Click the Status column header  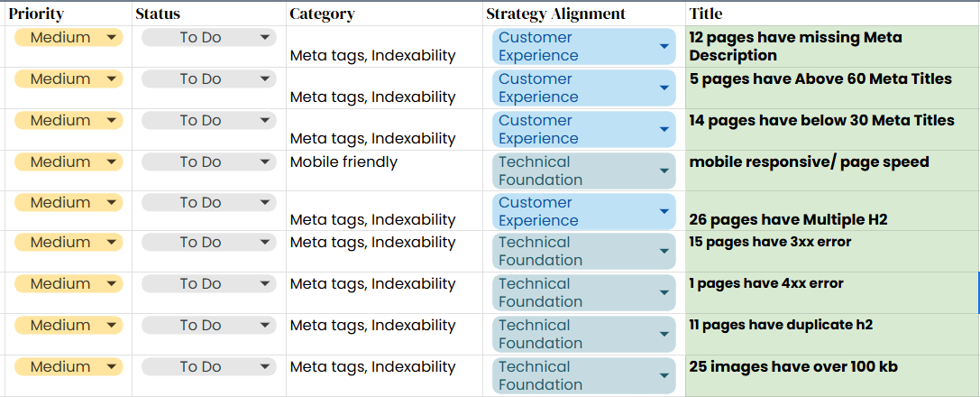point(158,14)
